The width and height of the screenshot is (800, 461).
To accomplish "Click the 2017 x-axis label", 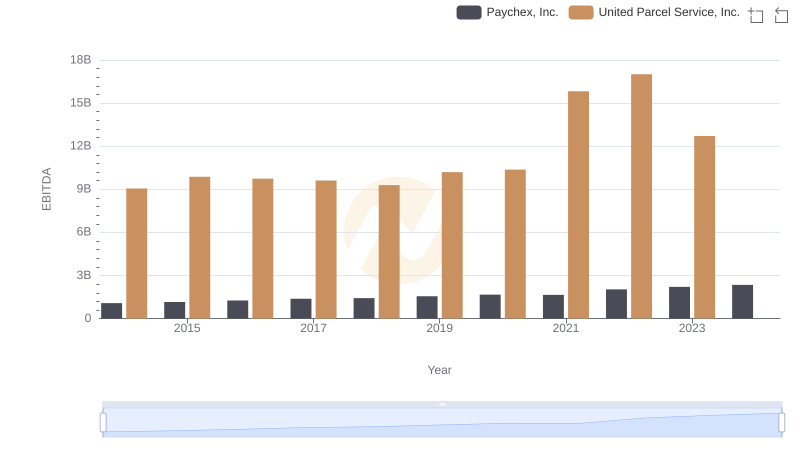I will [x=313, y=328].
